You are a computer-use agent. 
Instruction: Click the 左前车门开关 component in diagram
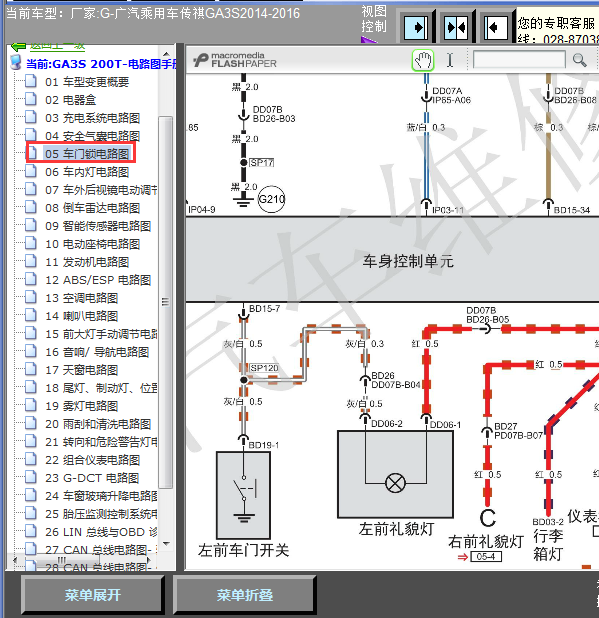click(x=244, y=495)
